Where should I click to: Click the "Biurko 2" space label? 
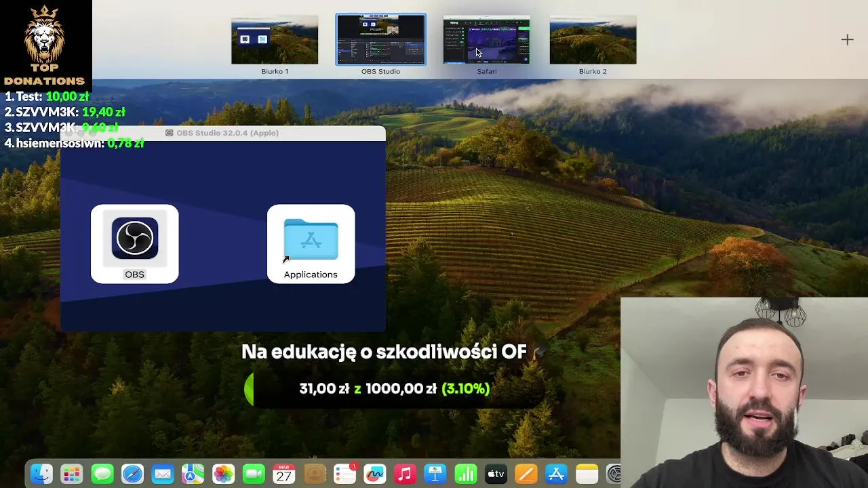pyautogui.click(x=593, y=71)
